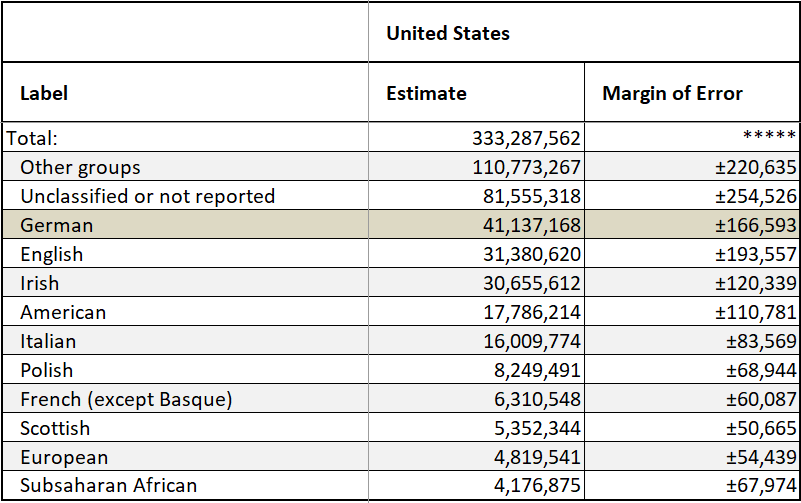Viewport: 801px width, 503px height.
Task: Select the "Label" header cell
Action: click(x=44, y=93)
